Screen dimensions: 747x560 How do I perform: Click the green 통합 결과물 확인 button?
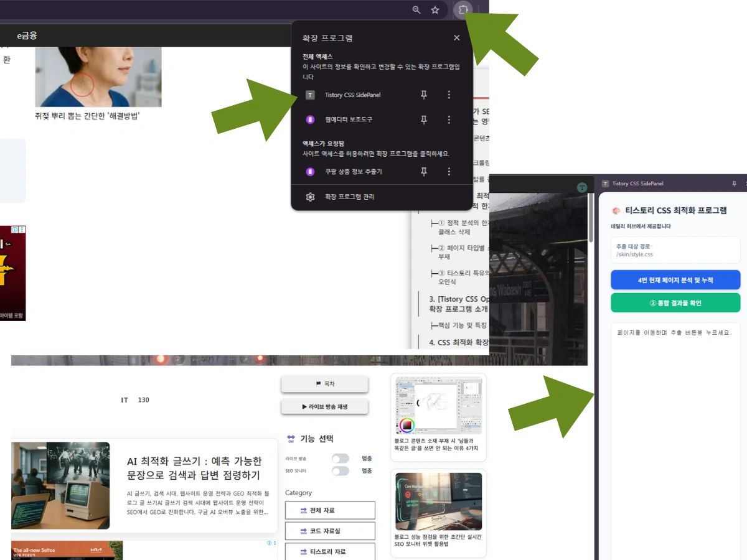tap(675, 303)
